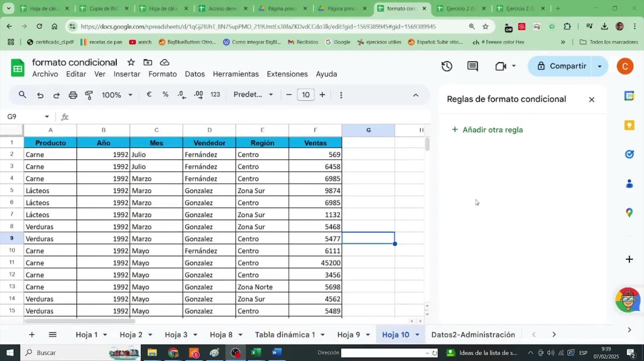Expand the Hoja 10 tab arrow
This screenshot has height=361, width=644.
coord(417,335)
